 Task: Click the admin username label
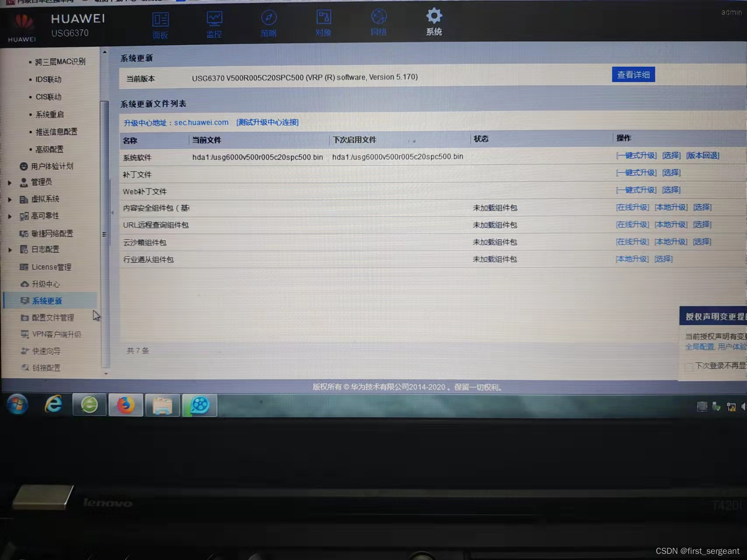(x=731, y=12)
